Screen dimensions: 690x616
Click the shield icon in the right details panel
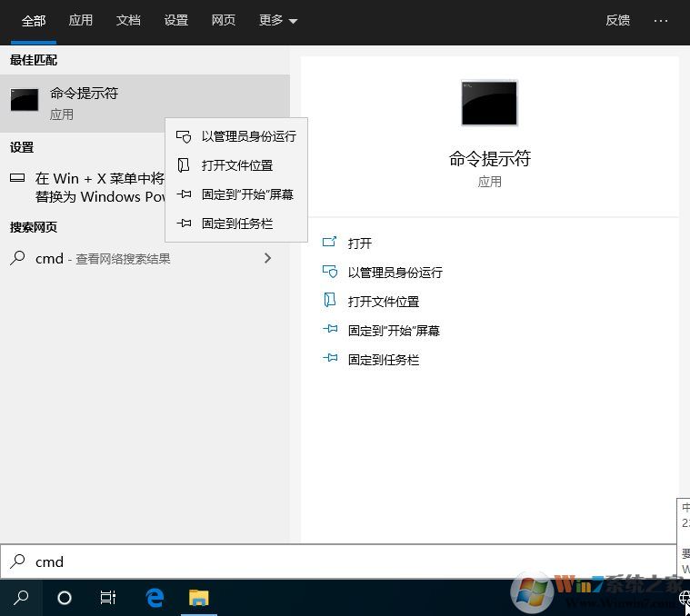click(x=330, y=272)
